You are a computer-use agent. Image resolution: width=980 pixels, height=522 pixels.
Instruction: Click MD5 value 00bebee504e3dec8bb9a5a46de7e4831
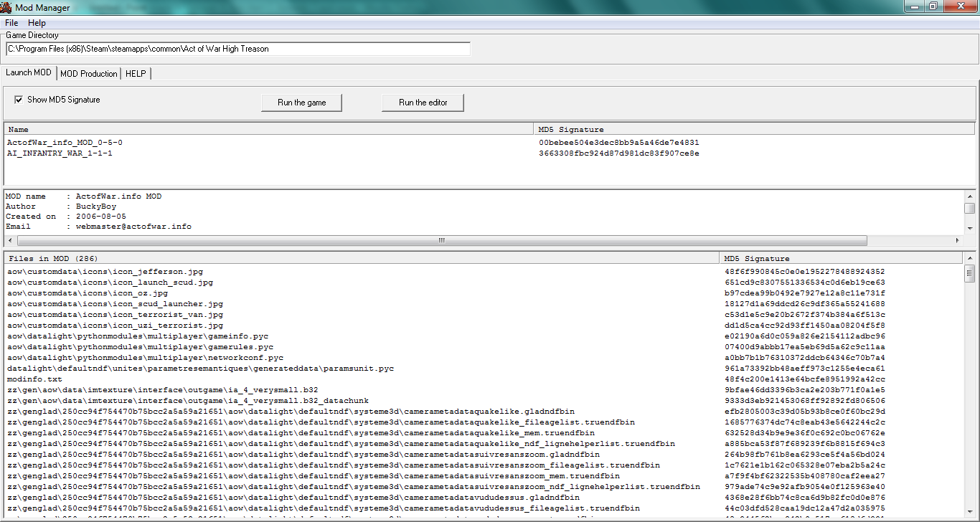pos(618,142)
